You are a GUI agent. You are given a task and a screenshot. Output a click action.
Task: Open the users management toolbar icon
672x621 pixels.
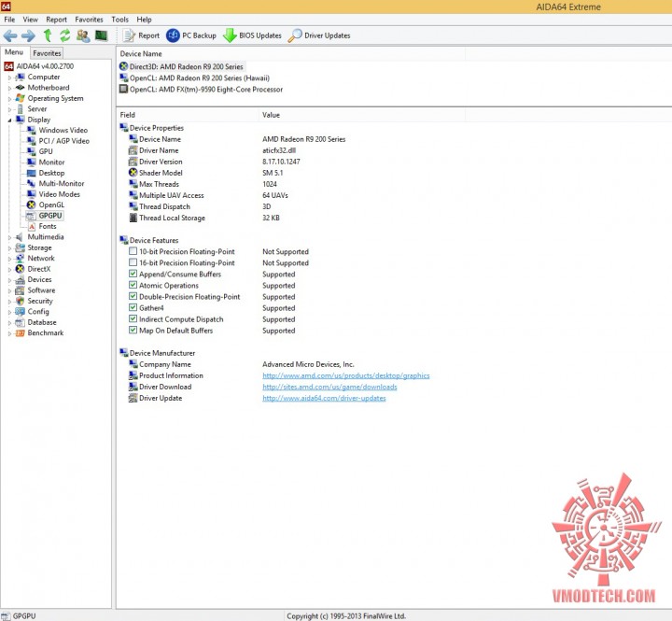(83, 35)
